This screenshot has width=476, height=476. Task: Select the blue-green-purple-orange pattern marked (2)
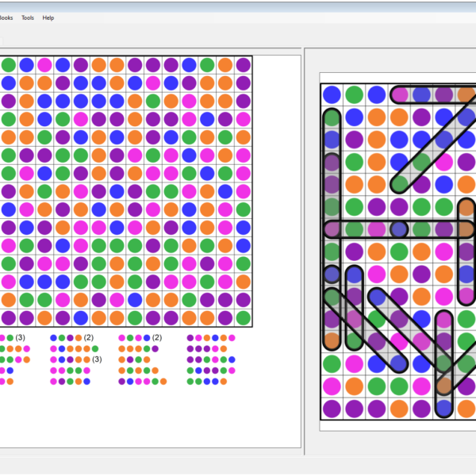[x=66, y=338]
